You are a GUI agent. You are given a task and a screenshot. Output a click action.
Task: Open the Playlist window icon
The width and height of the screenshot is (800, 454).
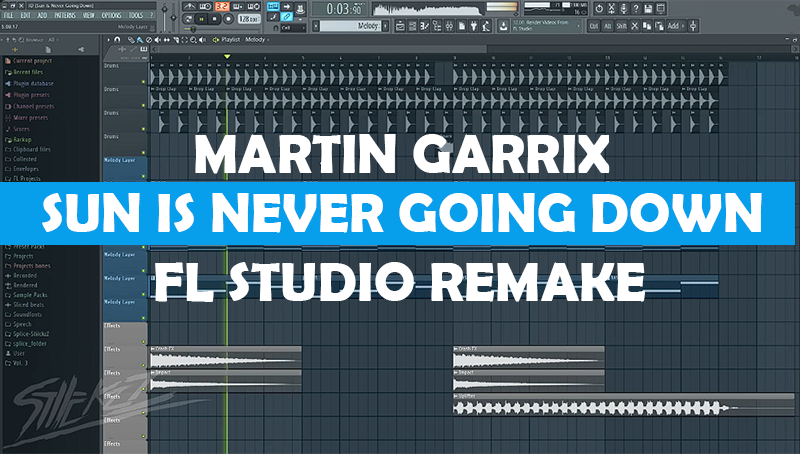pyautogui.click(x=399, y=26)
